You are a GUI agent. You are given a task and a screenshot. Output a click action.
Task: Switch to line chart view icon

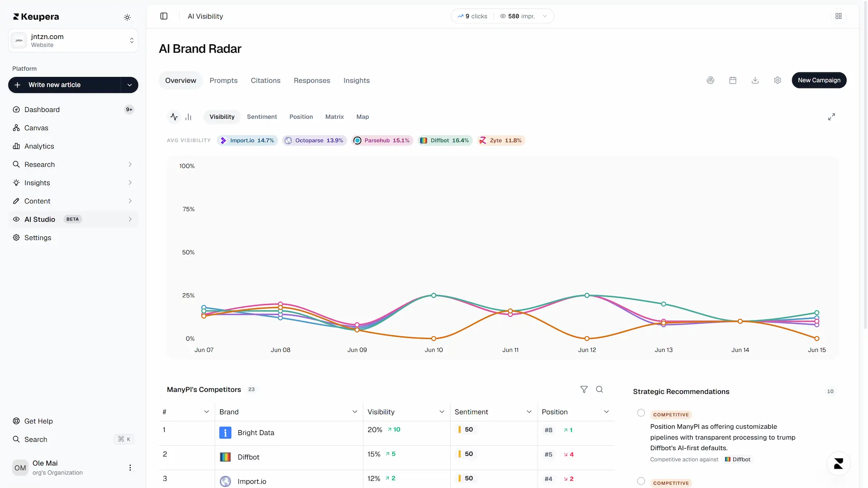pos(174,117)
